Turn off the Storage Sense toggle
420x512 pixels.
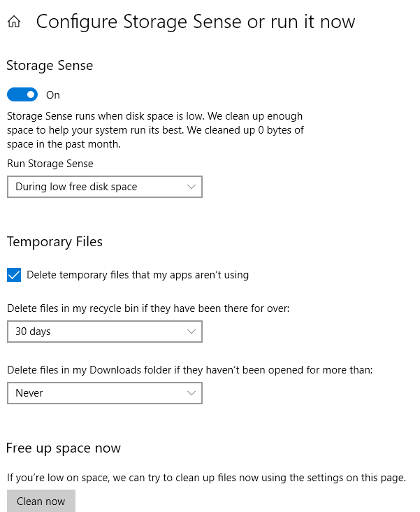(x=22, y=94)
